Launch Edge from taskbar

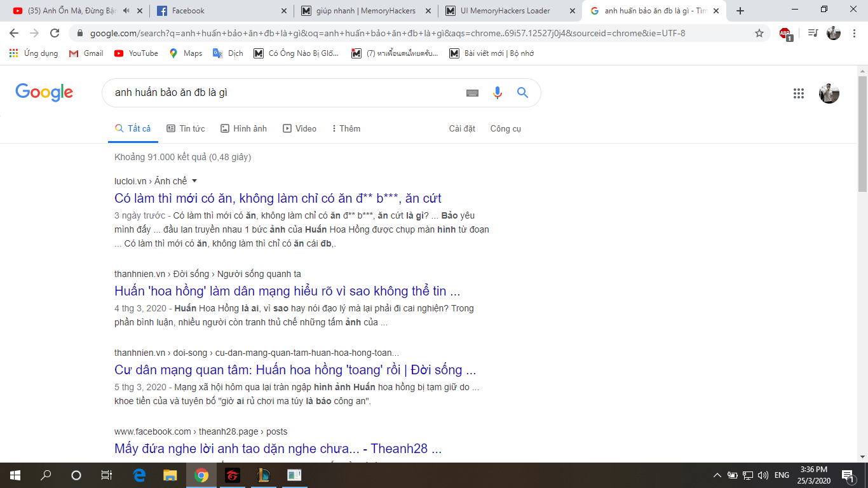click(x=140, y=475)
